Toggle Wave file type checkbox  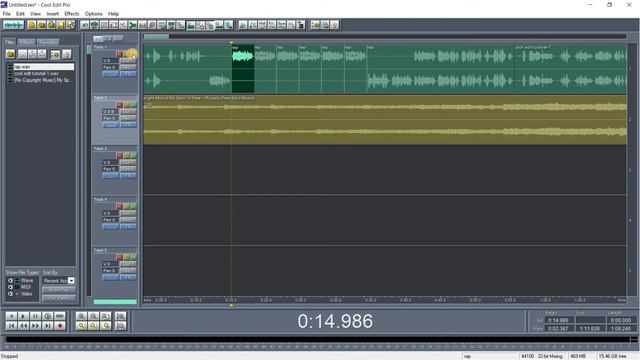(x=10, y=281)
